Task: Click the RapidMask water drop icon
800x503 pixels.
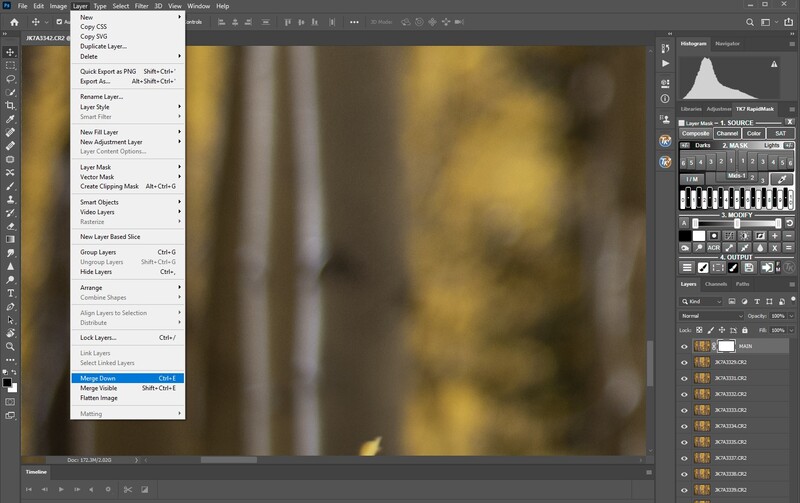Action: [x=760, y=248]
